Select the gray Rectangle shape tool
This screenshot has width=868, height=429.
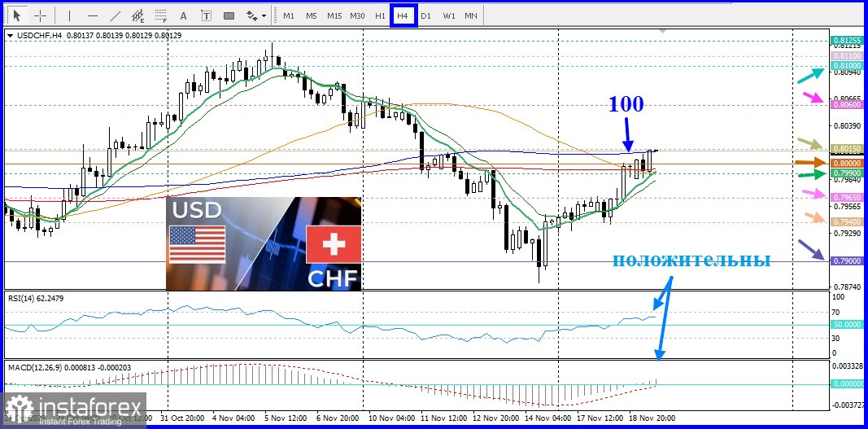[229, 15]
